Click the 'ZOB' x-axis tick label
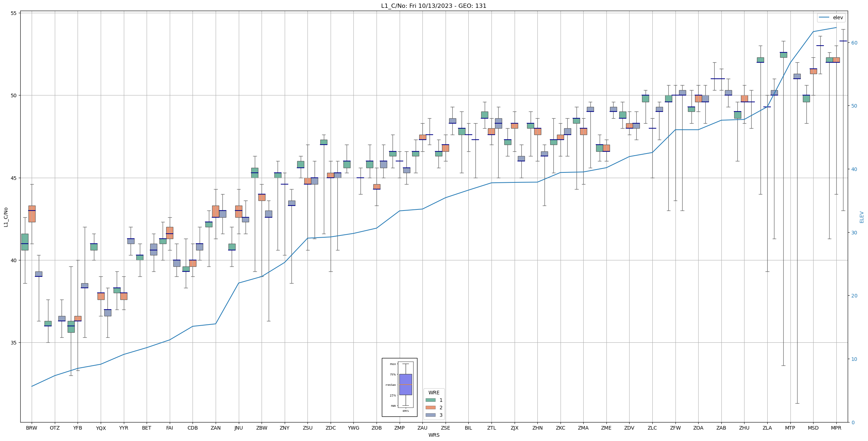Viewport: 868px width, 441px height. (x=377, y=428)
